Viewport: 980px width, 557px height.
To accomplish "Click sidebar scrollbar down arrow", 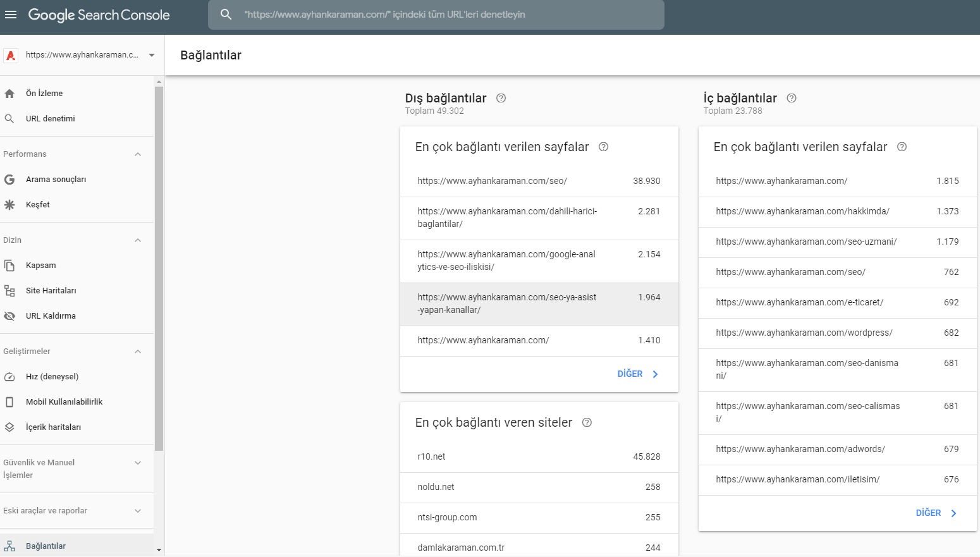I will (x=159, y=550).
